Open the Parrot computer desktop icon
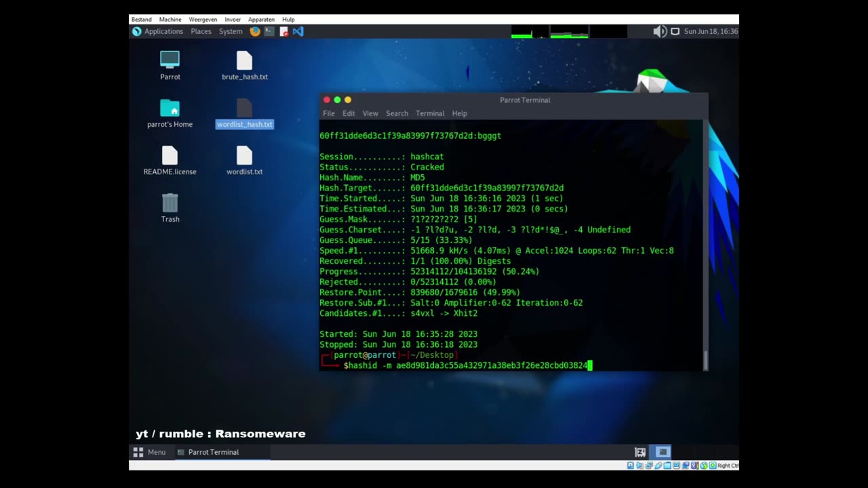868x488 pixels. 170,65
